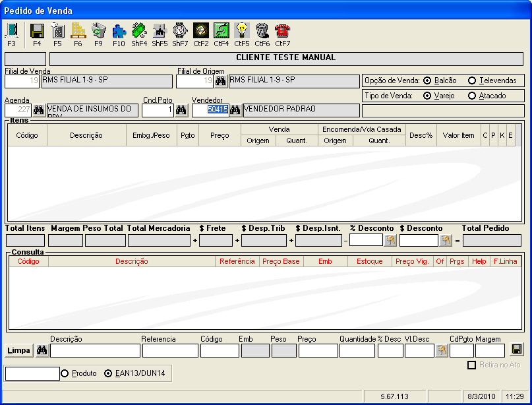Click the Referencia input field
532x405 pixels.
coord(170,351)
